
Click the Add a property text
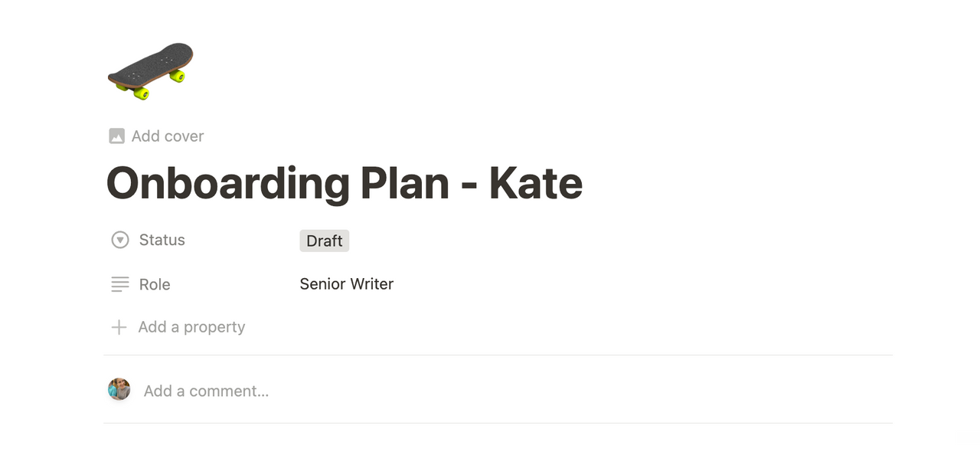pyautogui.click(x=191, y=327)
